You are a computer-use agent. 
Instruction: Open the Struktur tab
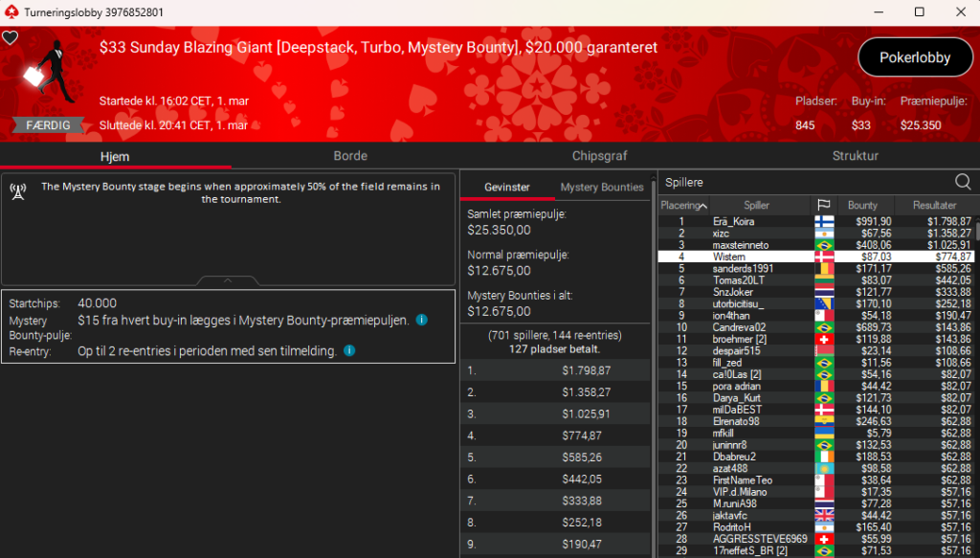coord(855,156)
